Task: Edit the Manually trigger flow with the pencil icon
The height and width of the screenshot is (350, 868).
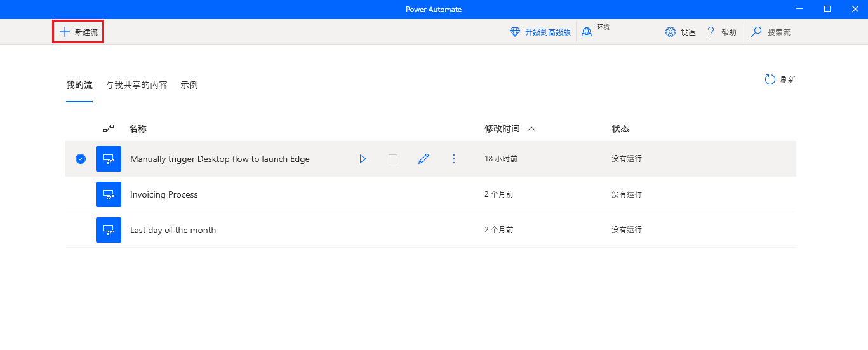Action: [x=424, y=159]
